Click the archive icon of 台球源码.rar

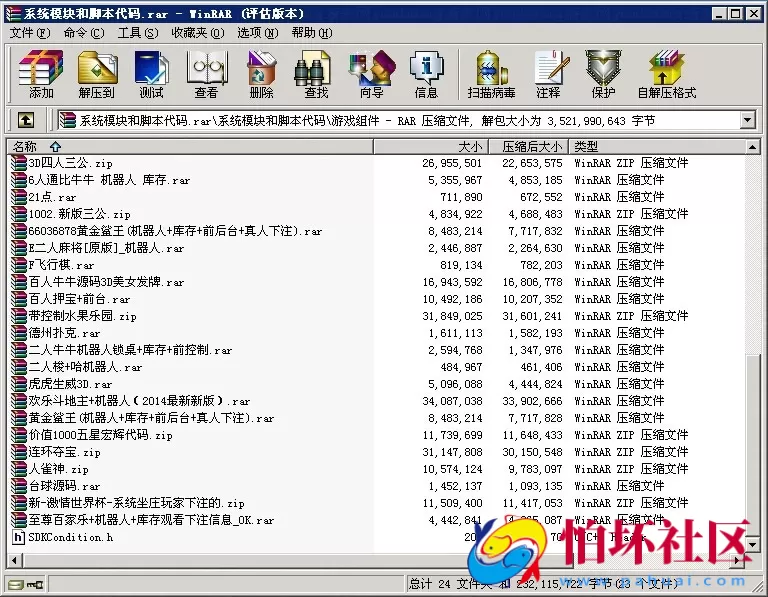point(19,486)
